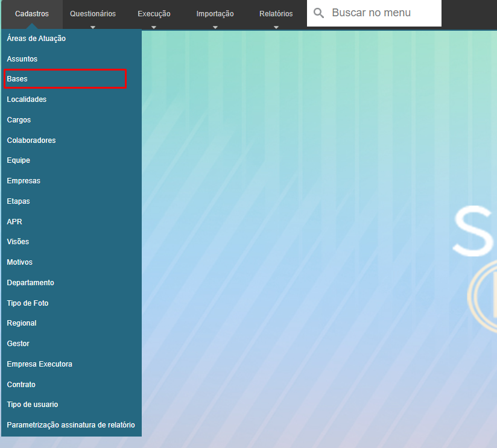
Task: Select Parametrização assinatura de relatório
Action: pos(71,425)
